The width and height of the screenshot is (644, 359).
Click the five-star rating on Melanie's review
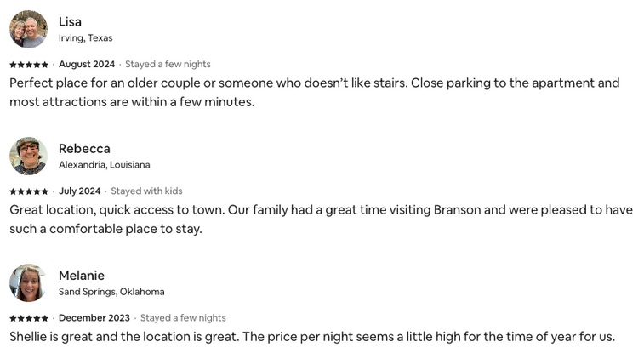pos(29,318)
